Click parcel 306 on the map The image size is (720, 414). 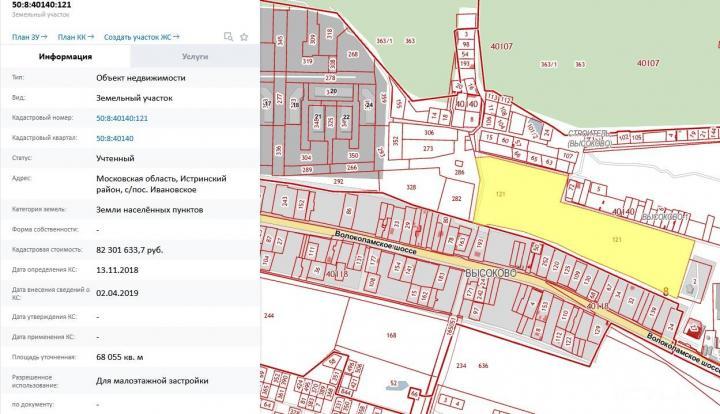428,133
